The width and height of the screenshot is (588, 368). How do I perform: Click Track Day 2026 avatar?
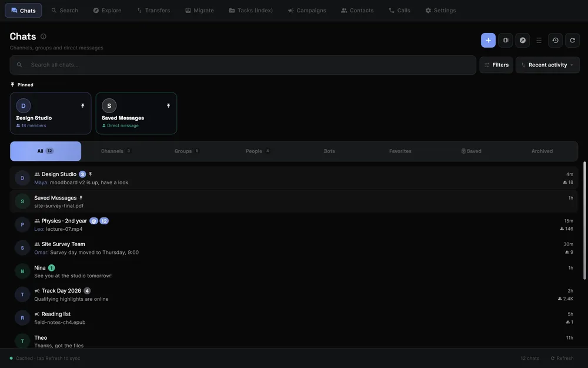(x=22, y=294)
